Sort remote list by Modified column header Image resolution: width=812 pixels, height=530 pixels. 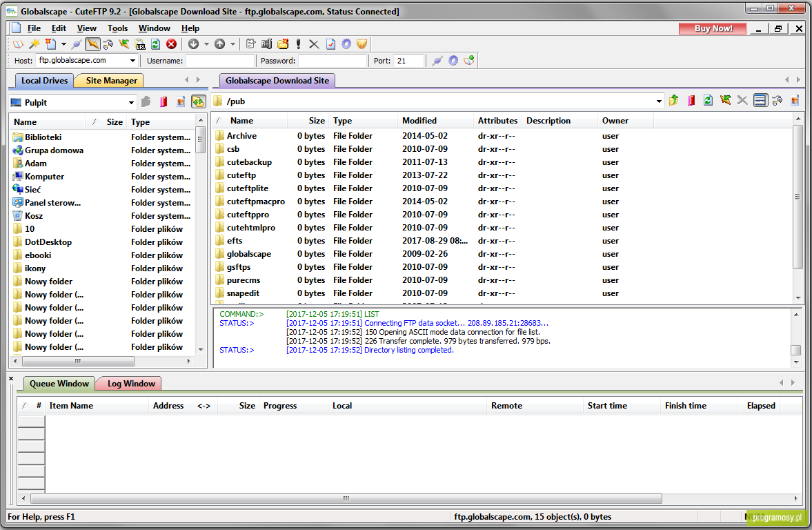(435, 121)
